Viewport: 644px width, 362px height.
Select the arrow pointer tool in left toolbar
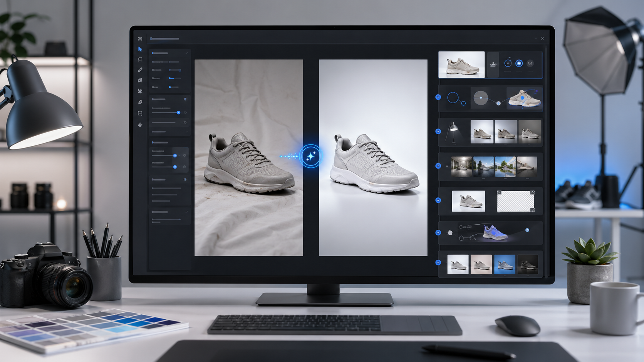pyautogui.click(x=140, y=49)
